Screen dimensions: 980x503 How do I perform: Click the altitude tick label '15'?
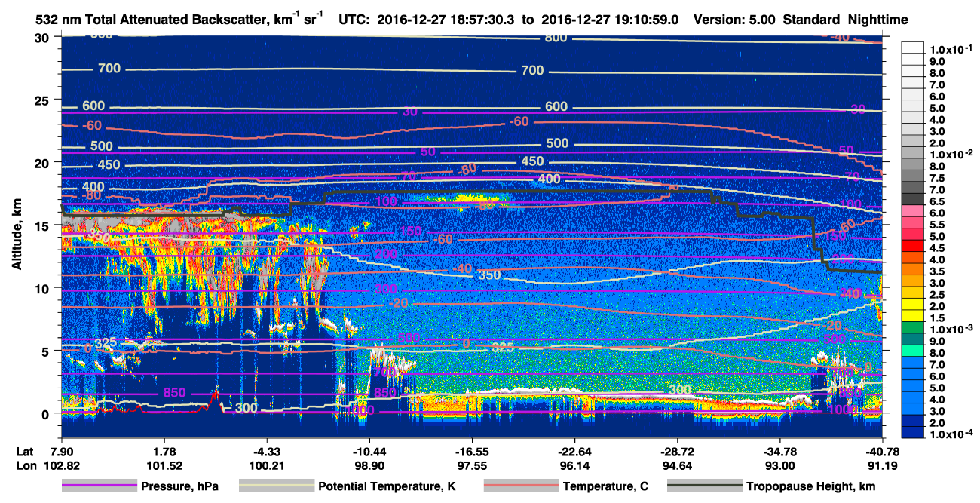[41, 225]
